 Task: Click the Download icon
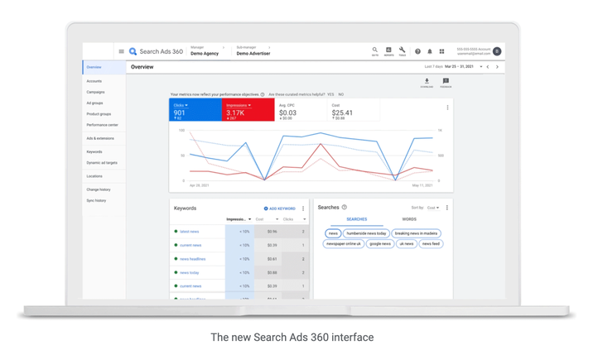(427, 83)
